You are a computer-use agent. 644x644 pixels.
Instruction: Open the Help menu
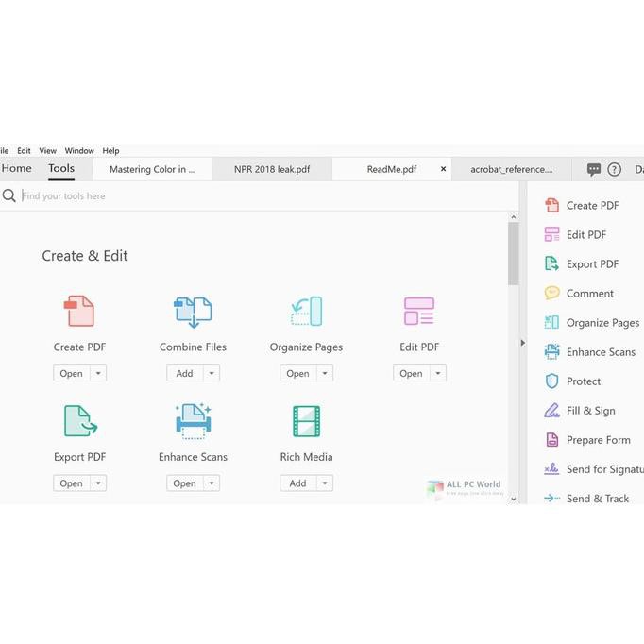110,151
